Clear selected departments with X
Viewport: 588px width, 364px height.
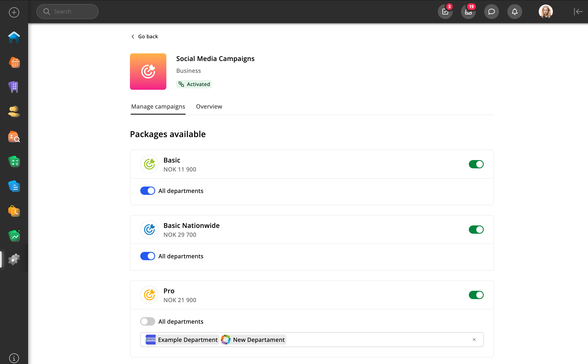[474, 339]
